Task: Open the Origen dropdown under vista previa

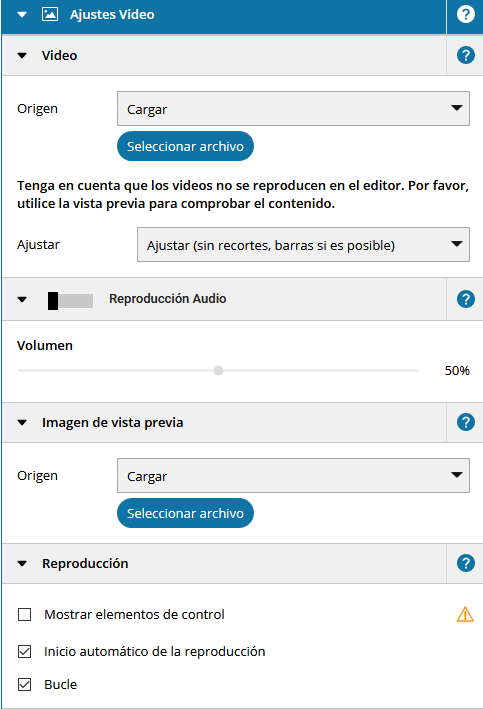Action: (x=293, y=475)
